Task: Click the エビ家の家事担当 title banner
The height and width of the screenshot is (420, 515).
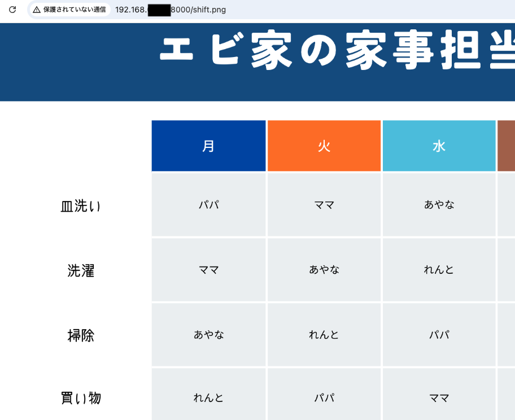Action: point(337,53)
